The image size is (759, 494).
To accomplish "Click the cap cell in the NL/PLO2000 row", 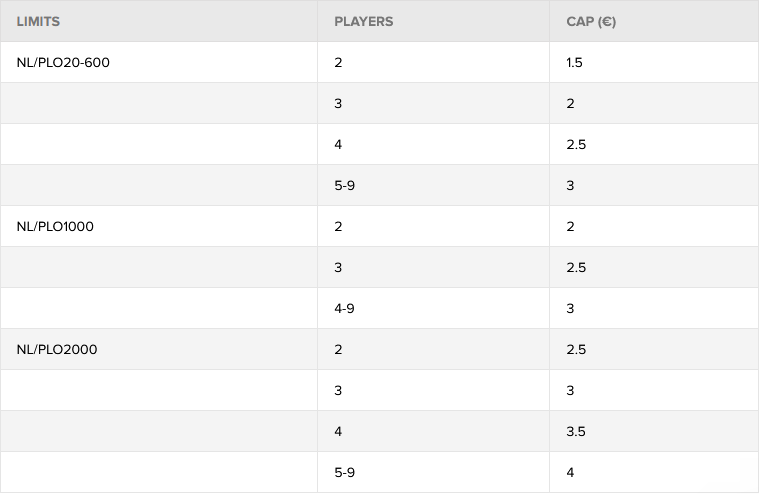I will point(576,349).
